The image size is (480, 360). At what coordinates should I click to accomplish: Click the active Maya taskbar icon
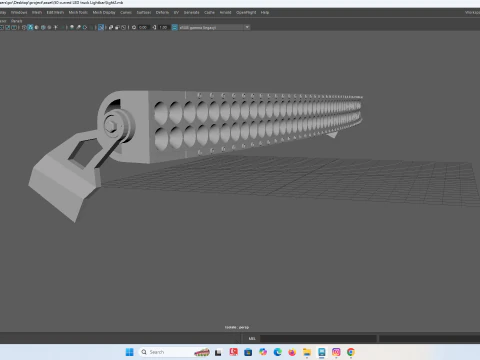[321, 352]
